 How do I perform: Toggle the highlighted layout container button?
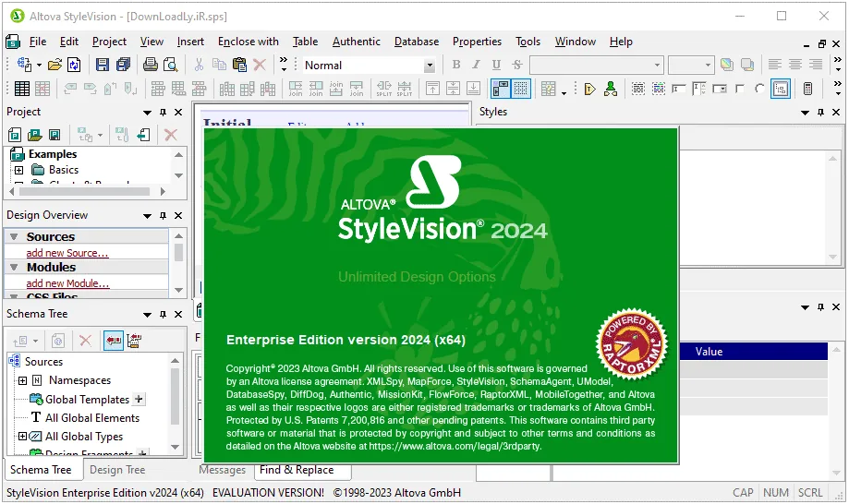pos(781,89)
